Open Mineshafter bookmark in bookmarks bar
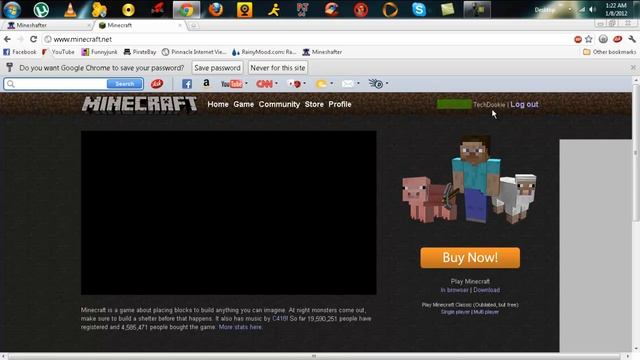This screenshot has height=360, width=640. (x=322, y=52)
